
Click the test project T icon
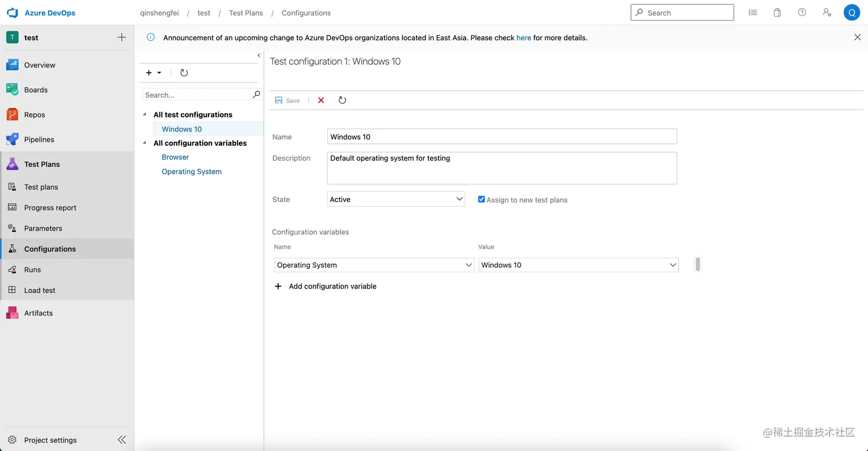12,37
